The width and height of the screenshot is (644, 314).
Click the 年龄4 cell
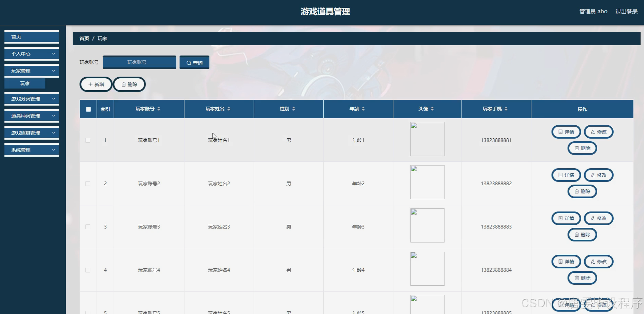coord(358,270)
